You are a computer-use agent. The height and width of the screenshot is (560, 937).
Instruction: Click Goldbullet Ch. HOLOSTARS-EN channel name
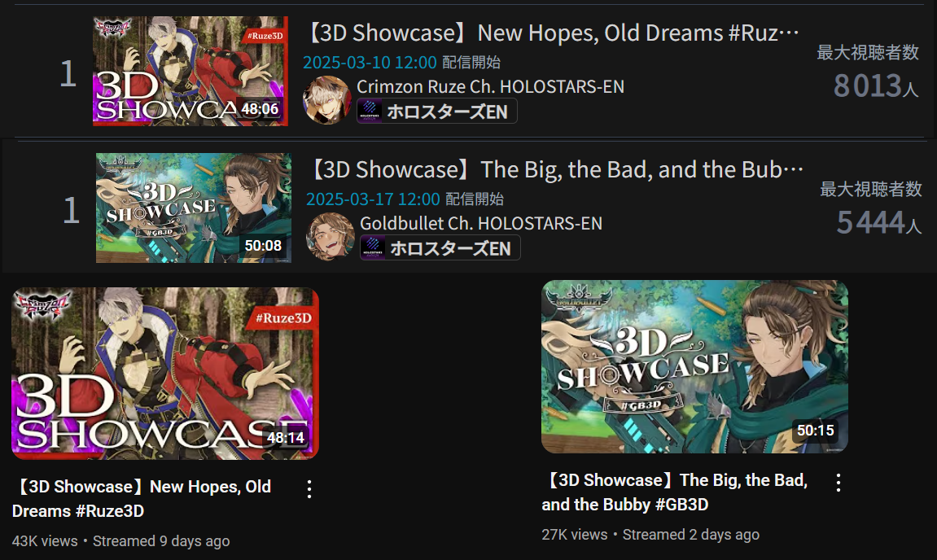point(481,224)
